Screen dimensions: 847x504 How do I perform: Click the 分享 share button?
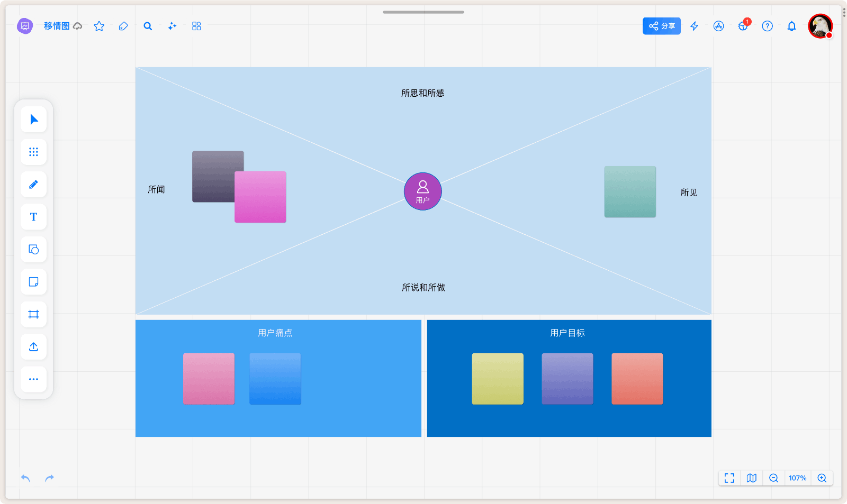coord(661,26)
